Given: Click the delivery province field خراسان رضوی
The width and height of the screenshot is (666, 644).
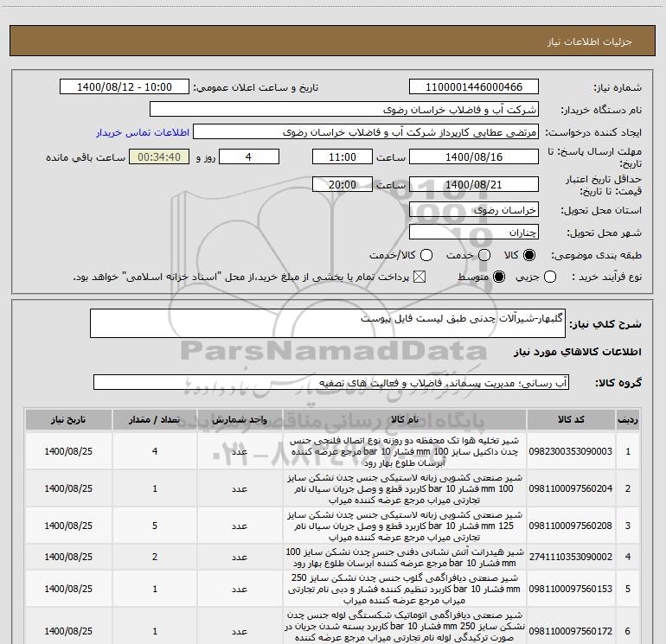Looking at the screenshot, I should tap(474, 210).
